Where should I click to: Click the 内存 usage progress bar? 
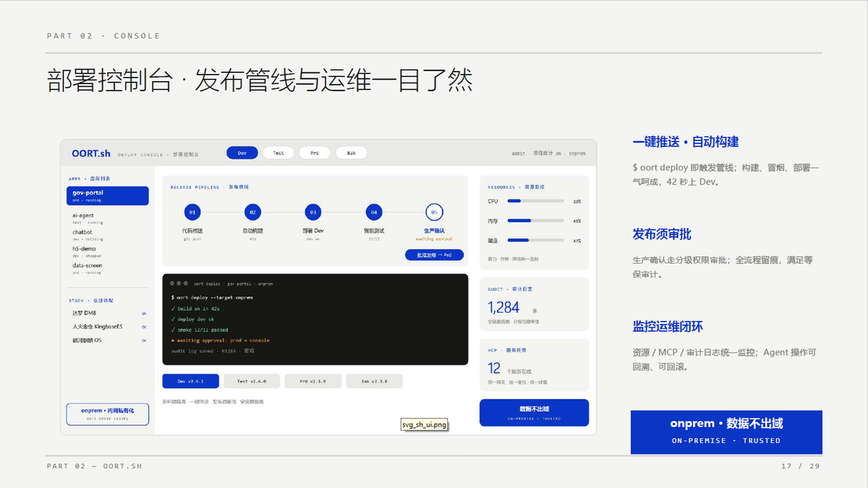click(536, 220)
